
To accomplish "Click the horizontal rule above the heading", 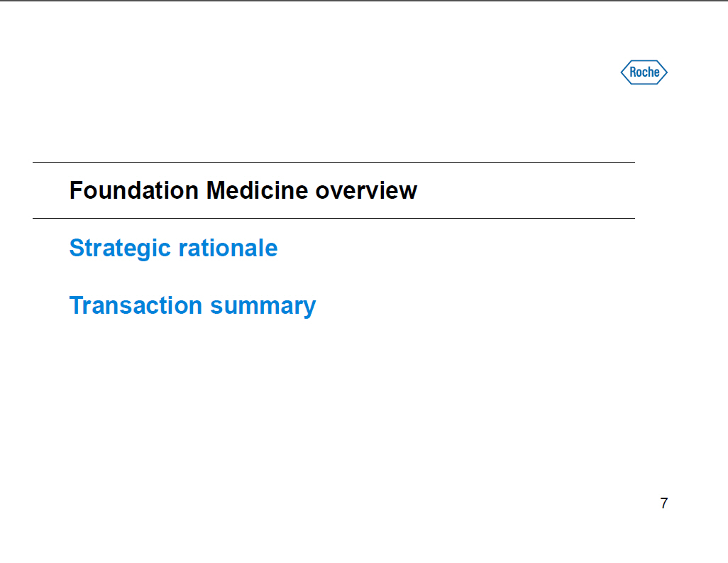I will pos(333,163).
